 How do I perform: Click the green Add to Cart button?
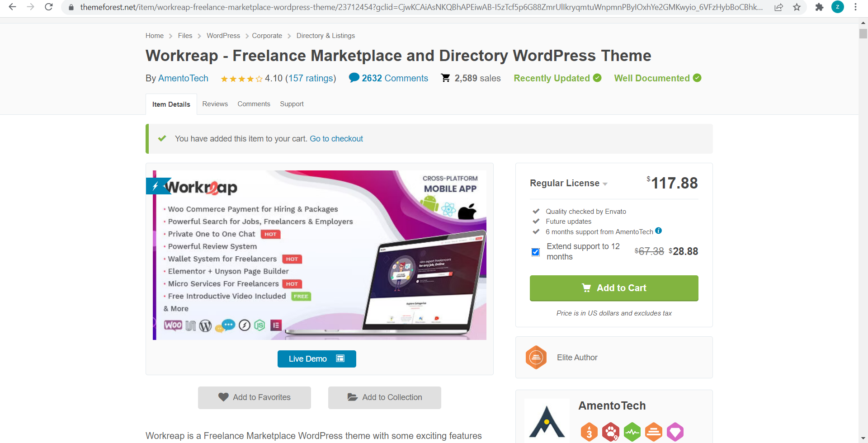tap(614, 288)
